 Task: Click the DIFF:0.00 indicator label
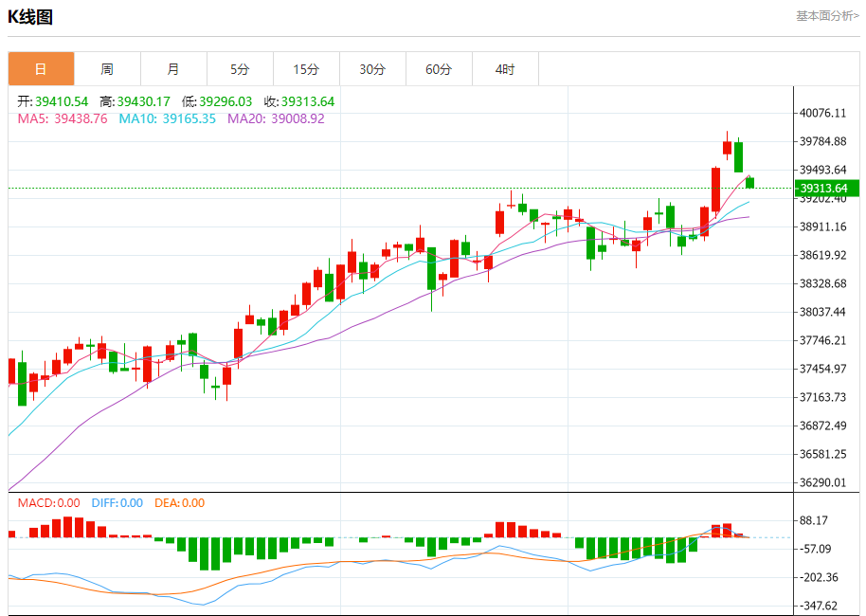(x=117, y=503)
